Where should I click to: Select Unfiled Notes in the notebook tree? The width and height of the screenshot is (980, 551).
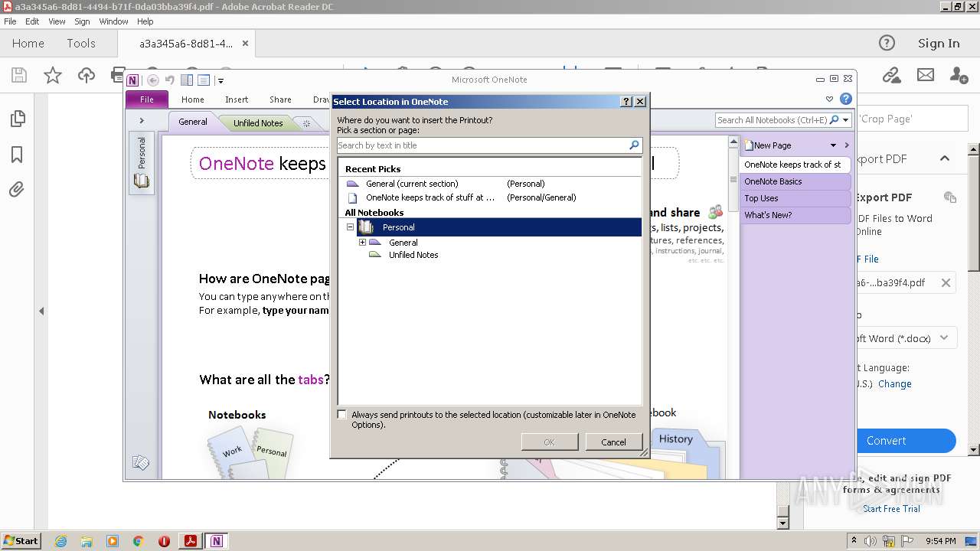pyautogui.click(x=413, y=255)
